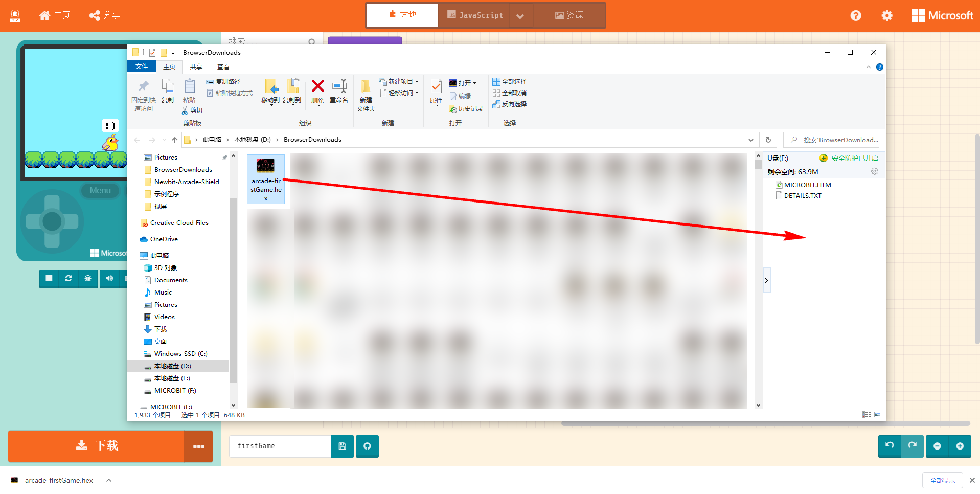Image resolution: width=980 pixels, height=494 pixels.
Task: Restart the game simulator
Action: pyautogui.click(x=69, y=278)
